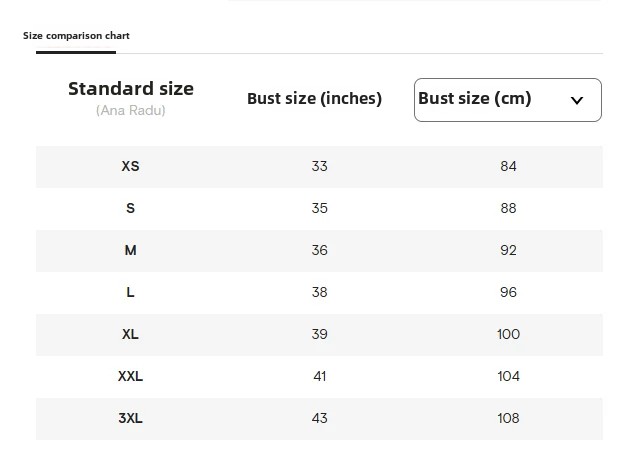Select the Standard size column header
The height and width of the screenshot is (455, 630).
click(131, 89)
